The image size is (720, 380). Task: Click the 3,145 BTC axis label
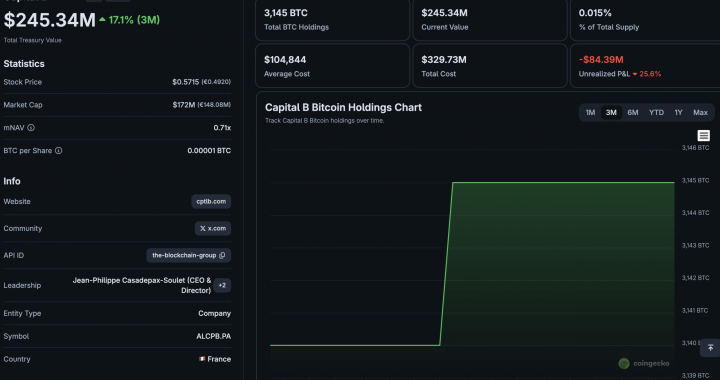695,180
